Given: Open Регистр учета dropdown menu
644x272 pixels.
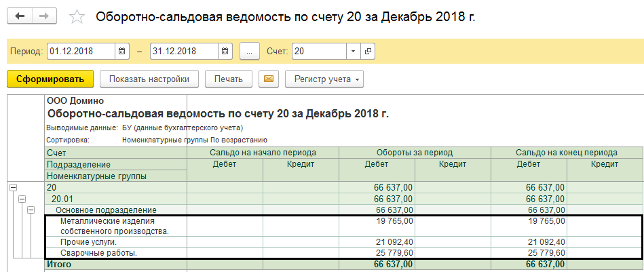Looking at the screenshot, I should (x=324, y=79).
